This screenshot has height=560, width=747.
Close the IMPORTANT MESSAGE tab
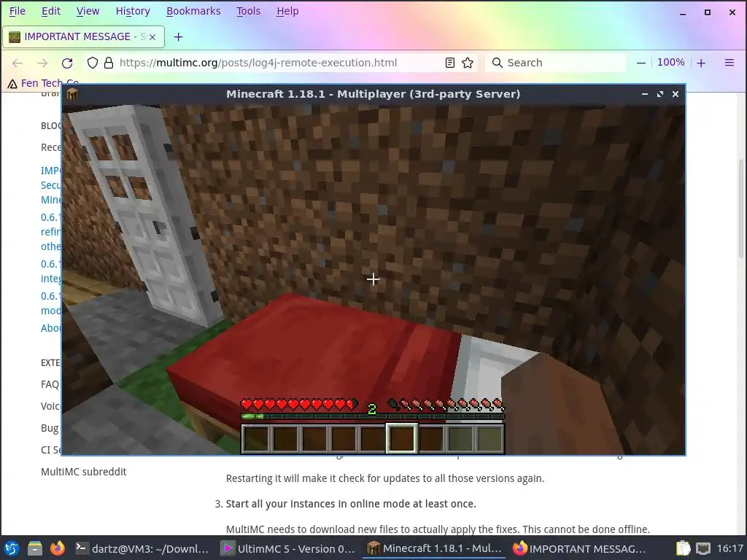152,36
